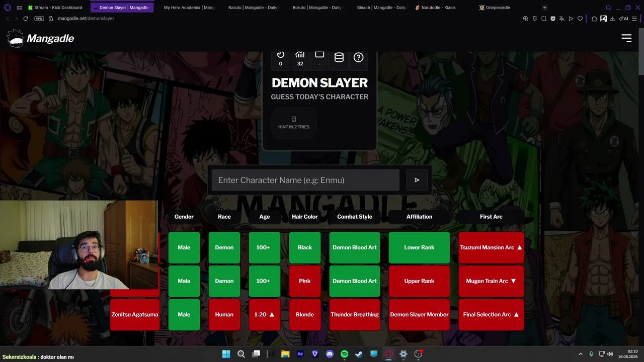Image resolution: width=644 pixels, height=362 pixels.
Task: Open File Explorer from the taskbar
Action: click(x=285, y=354)
